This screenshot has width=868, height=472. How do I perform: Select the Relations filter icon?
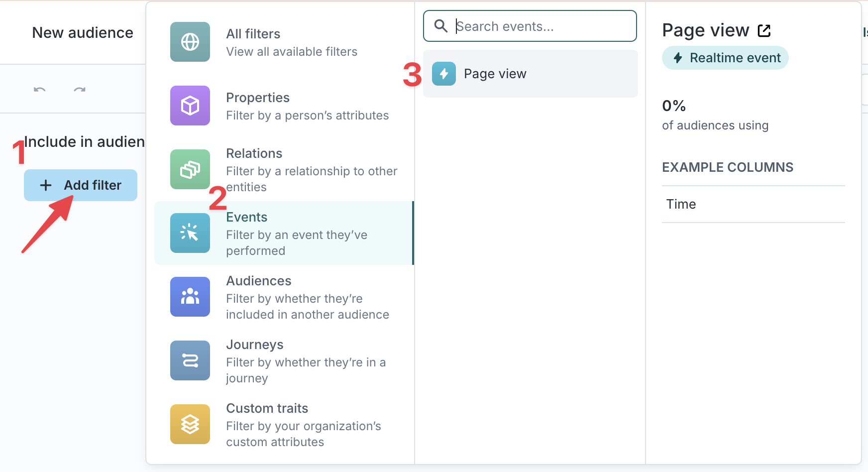pyautogui.click(x=190, y=169)
